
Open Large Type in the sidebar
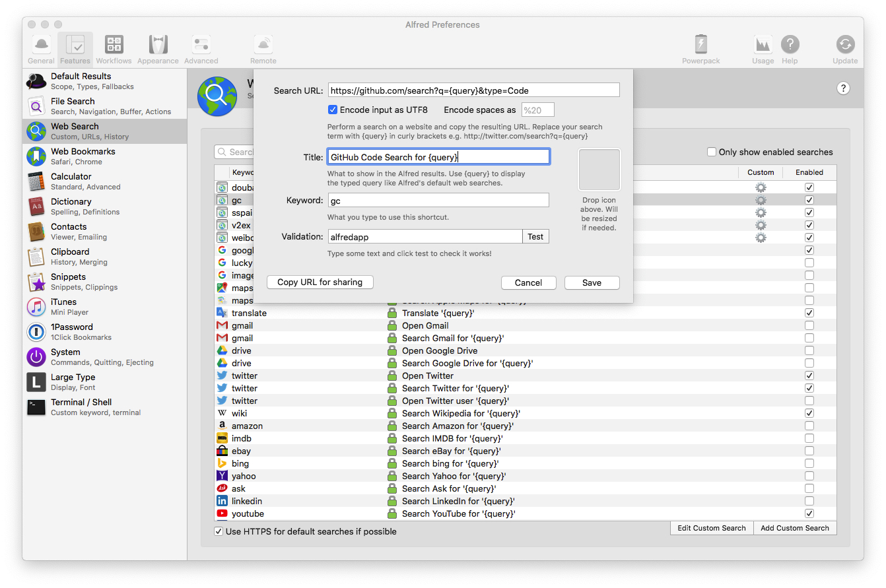coord(105,382)
